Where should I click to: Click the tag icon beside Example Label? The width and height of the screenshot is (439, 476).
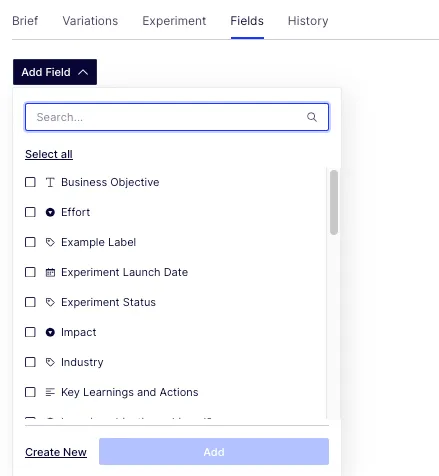coord(50,242)
